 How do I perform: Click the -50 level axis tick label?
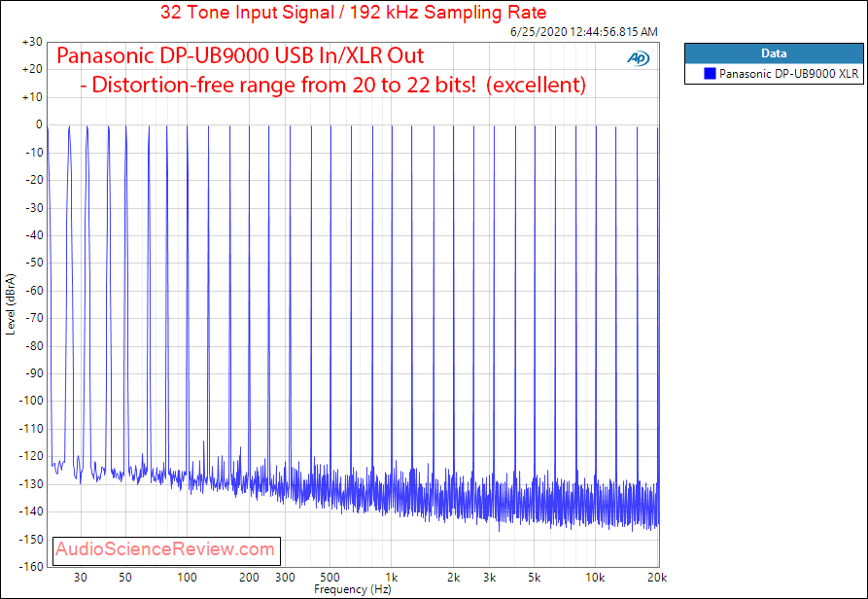click(34, 263)
